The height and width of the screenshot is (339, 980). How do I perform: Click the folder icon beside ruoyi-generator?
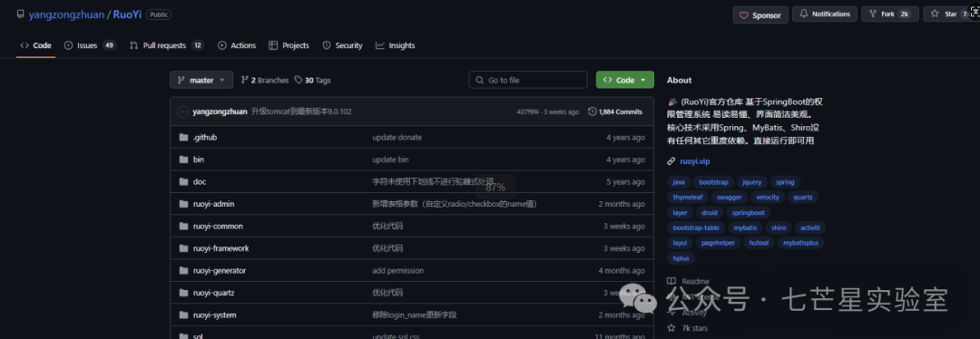point(183,270)
